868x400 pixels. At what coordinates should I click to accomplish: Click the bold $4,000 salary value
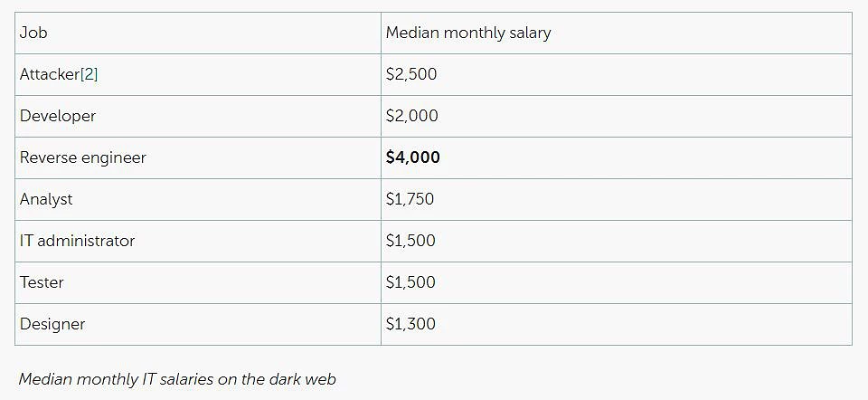tap(413, 157)
